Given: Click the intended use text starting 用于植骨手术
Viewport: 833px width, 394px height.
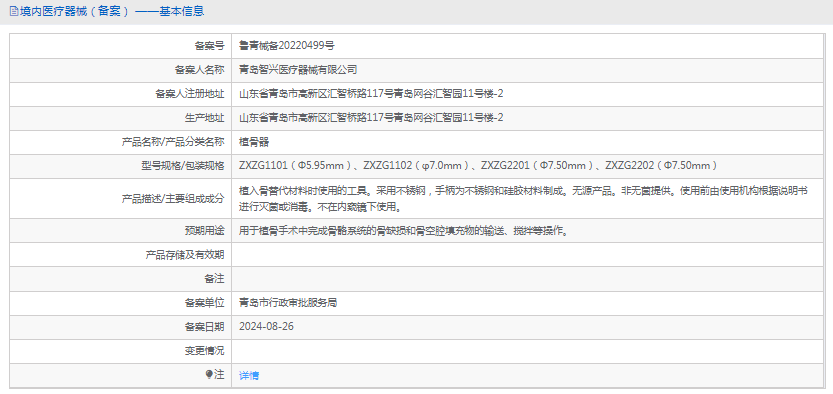Looking at the screenshot, I should click(x=404, y=231).
